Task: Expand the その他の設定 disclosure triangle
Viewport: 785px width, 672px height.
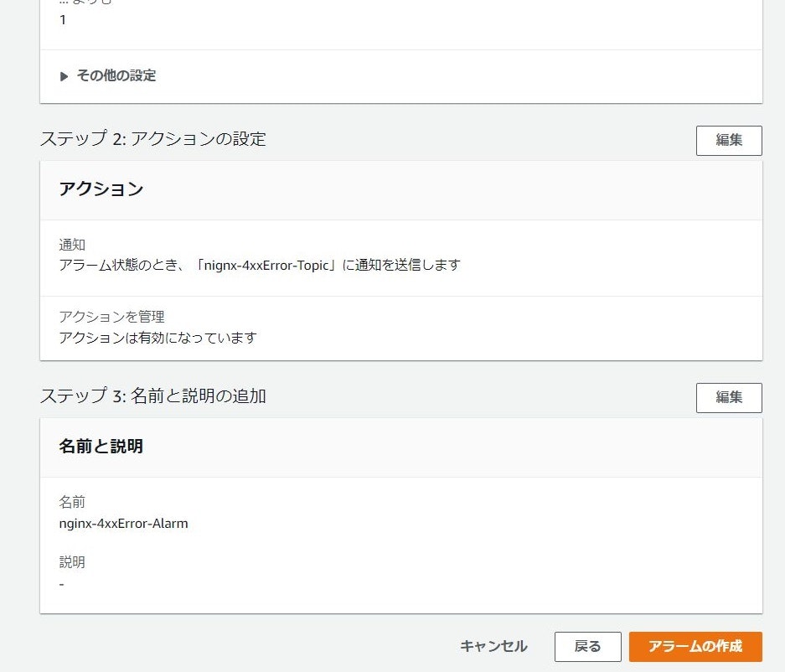Action: pos(64,76)
